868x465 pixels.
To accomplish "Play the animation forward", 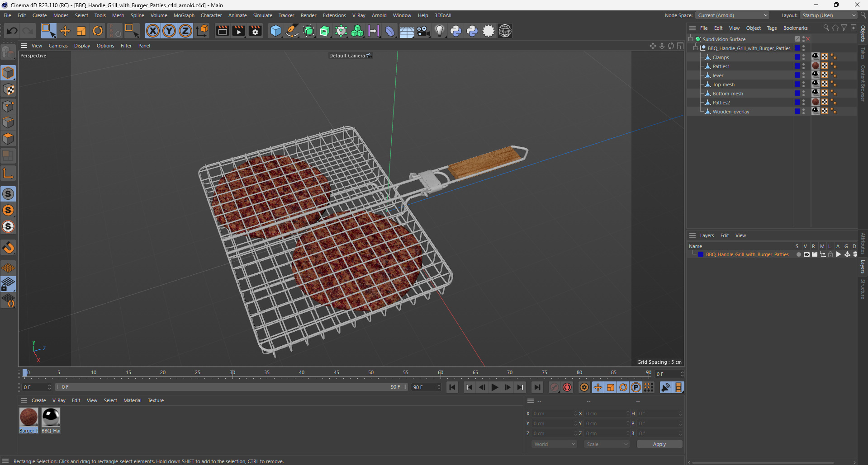I will [x=495, y=387].
